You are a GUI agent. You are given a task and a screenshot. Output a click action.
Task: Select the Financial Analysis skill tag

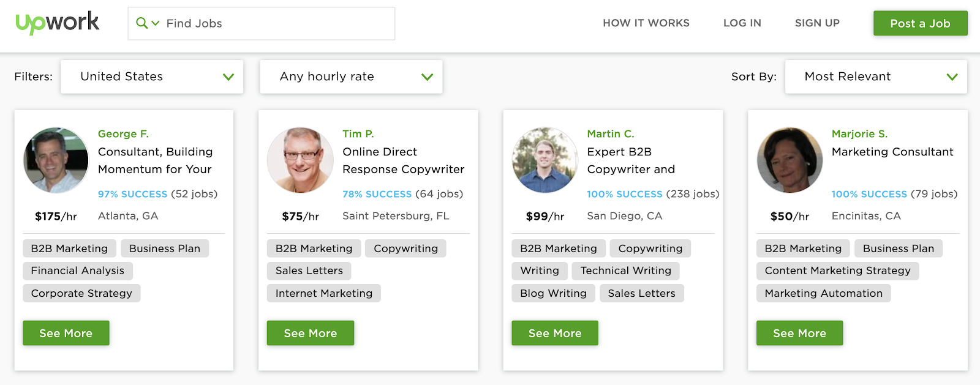click(78, 271)
